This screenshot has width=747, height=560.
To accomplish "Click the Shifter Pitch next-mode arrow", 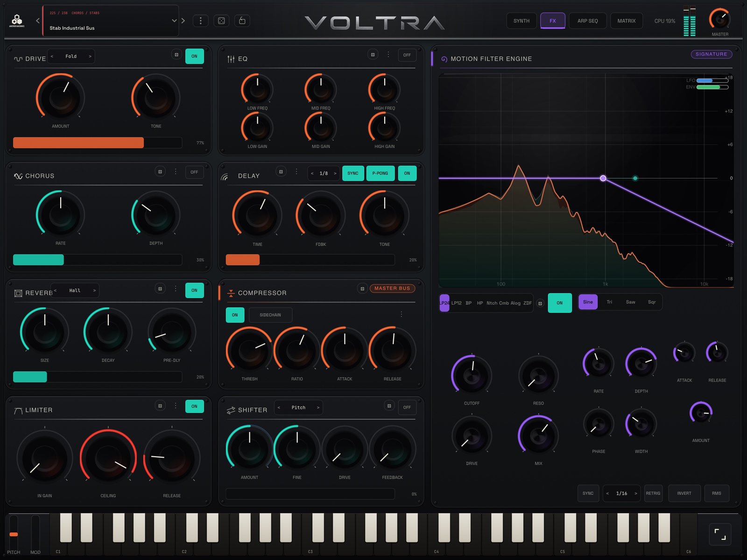I will click(x=318, y=408).
